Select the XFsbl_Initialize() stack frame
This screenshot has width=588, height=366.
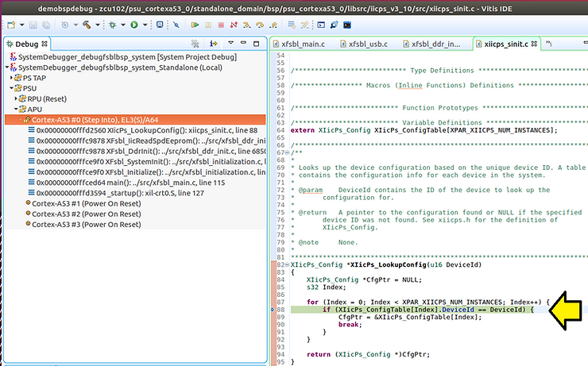coord(147,172)
